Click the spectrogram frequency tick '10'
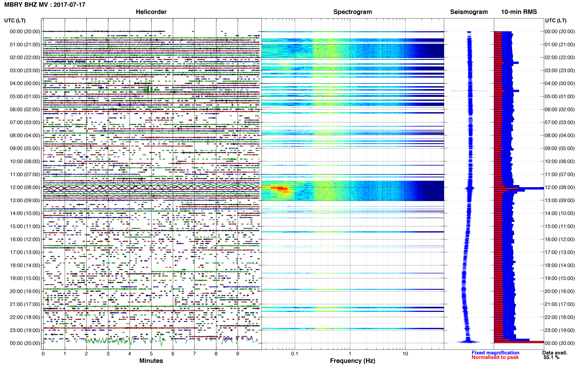The width and height of the screenshot is (588, 368). pyautogui.click(x=405, y=354)
